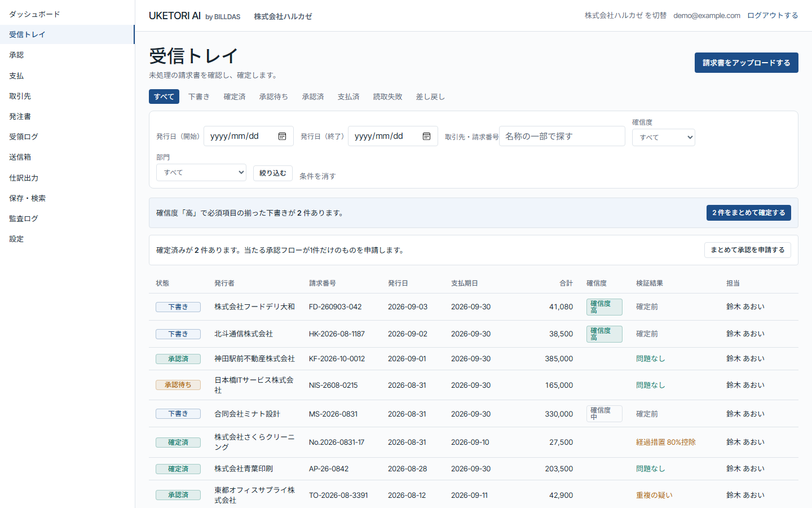812x508 pixels.
Task: Open 保存・検索 in the sidebar
Action: coord(67,198)
